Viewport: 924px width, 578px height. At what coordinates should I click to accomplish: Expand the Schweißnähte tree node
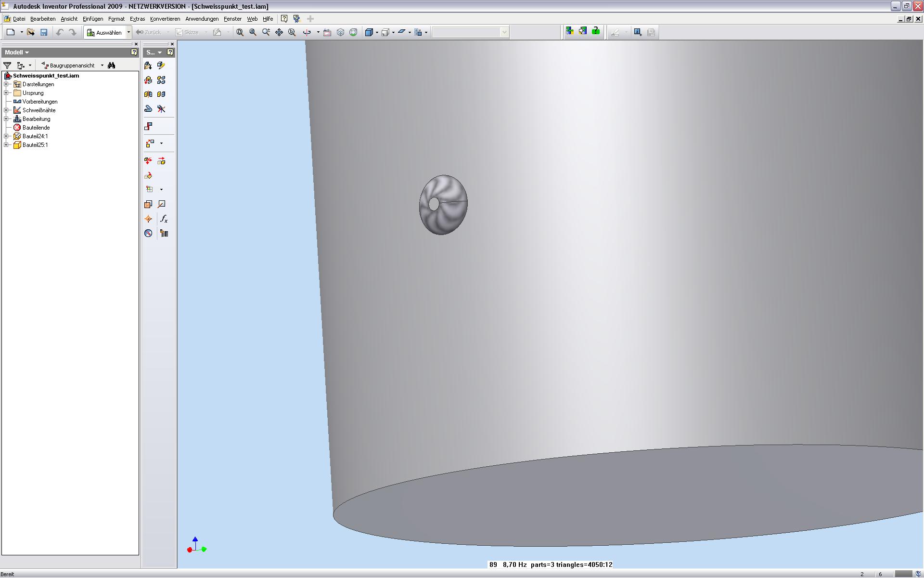[x=6, y=110]
